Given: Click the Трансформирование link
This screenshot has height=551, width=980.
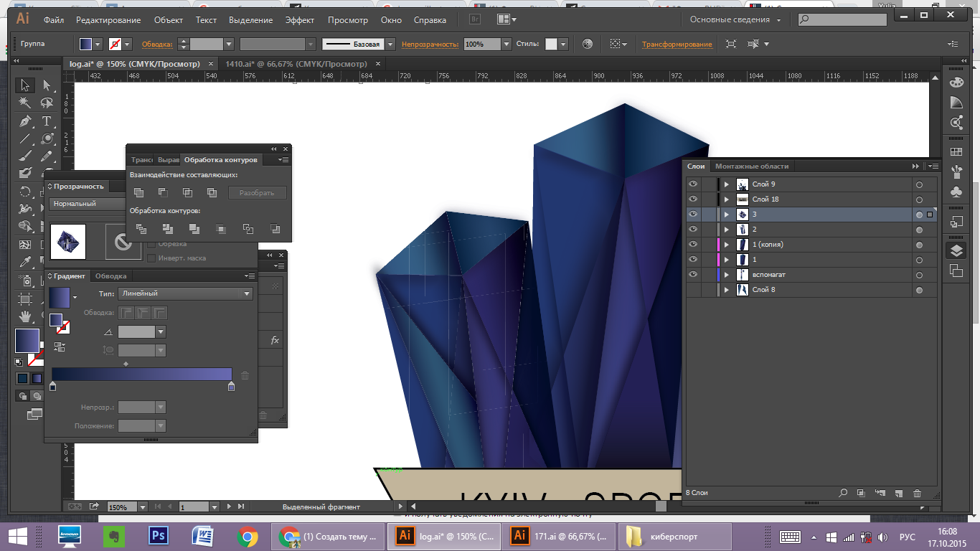Looking at the screenshot, I should coord(677,44).
